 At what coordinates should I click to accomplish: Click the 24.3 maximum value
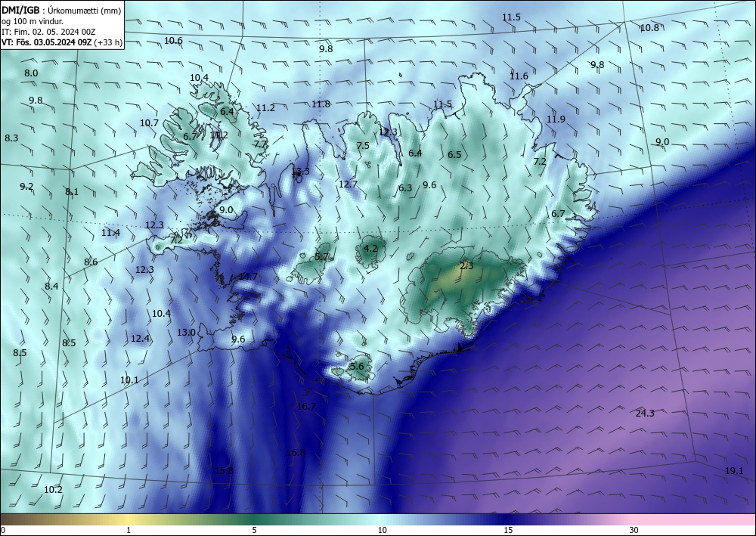tap(645, 413)
